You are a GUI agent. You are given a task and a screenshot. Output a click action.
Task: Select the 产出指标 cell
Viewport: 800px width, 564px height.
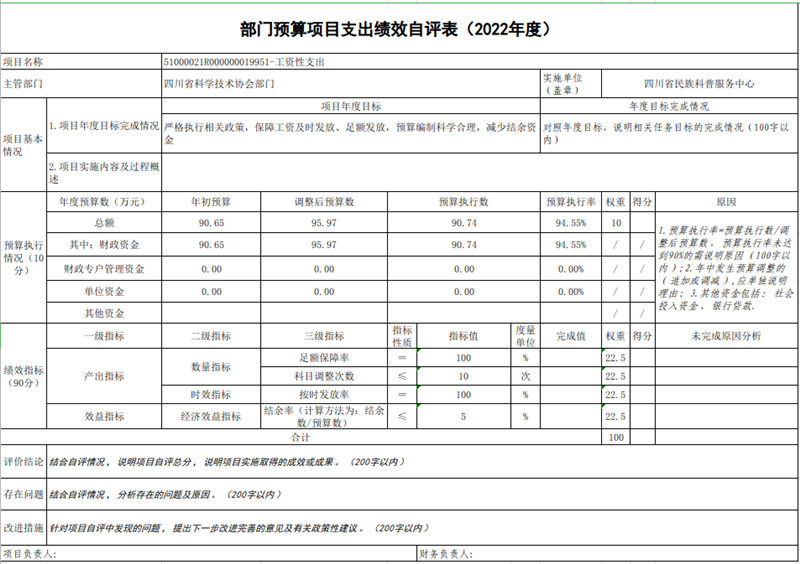(x=104, y=376)
